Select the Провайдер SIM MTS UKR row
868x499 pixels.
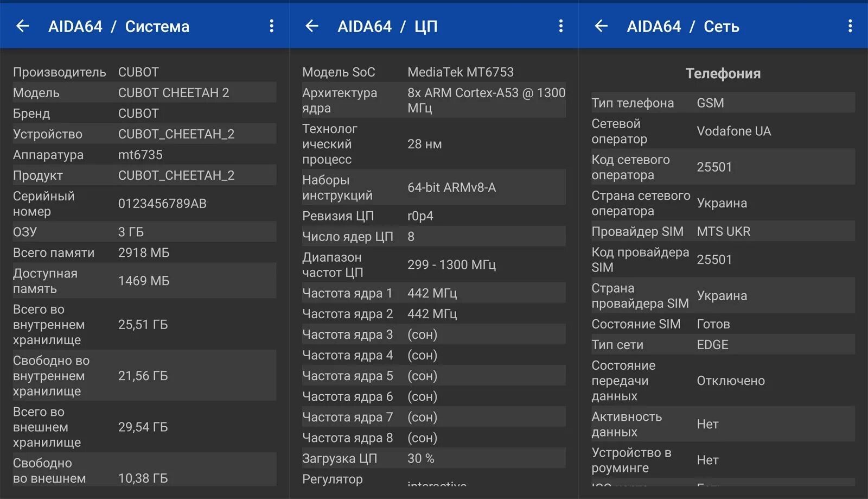pos(723,231)
